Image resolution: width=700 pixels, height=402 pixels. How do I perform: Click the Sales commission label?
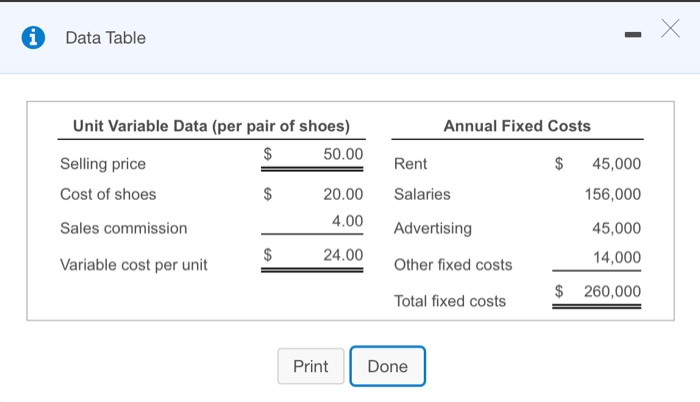[124, 228]
